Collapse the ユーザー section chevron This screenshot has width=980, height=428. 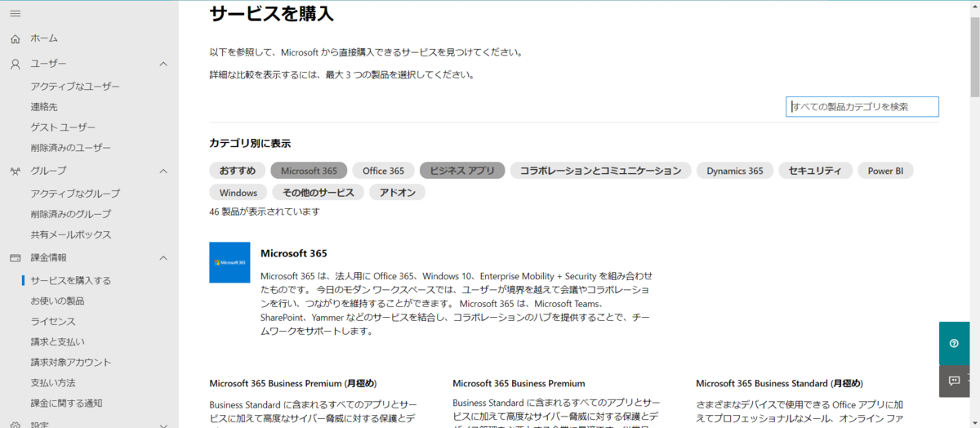163,64
